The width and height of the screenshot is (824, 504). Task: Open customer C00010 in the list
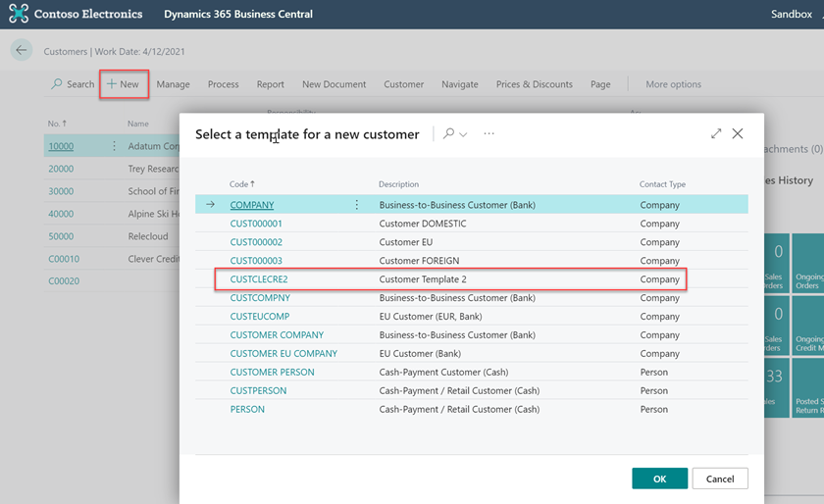click(64, 259)
